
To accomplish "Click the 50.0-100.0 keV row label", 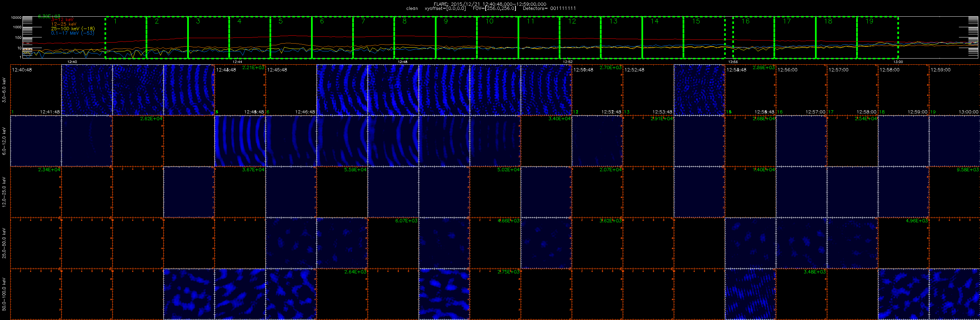I will (x=4, y=294).
